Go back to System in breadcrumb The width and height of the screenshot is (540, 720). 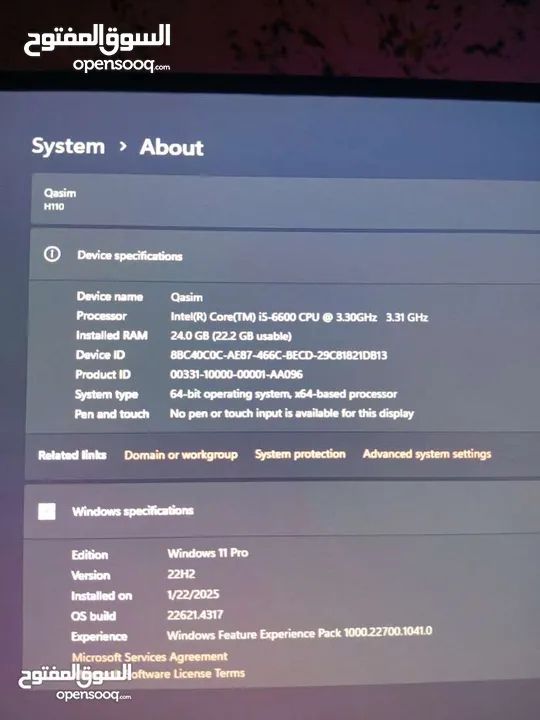point(68,146)
